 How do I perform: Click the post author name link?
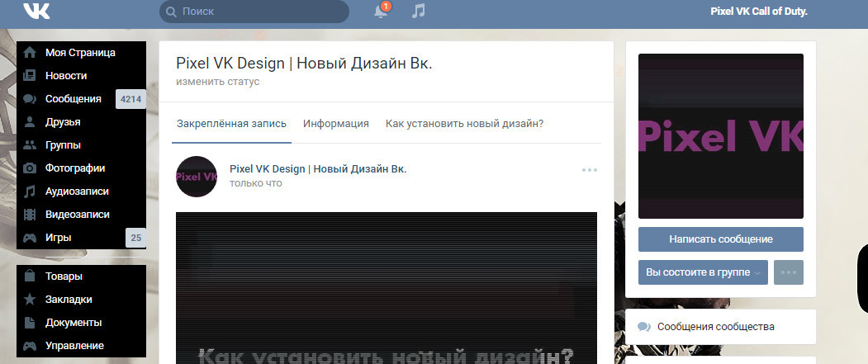[x=318, y=168]
